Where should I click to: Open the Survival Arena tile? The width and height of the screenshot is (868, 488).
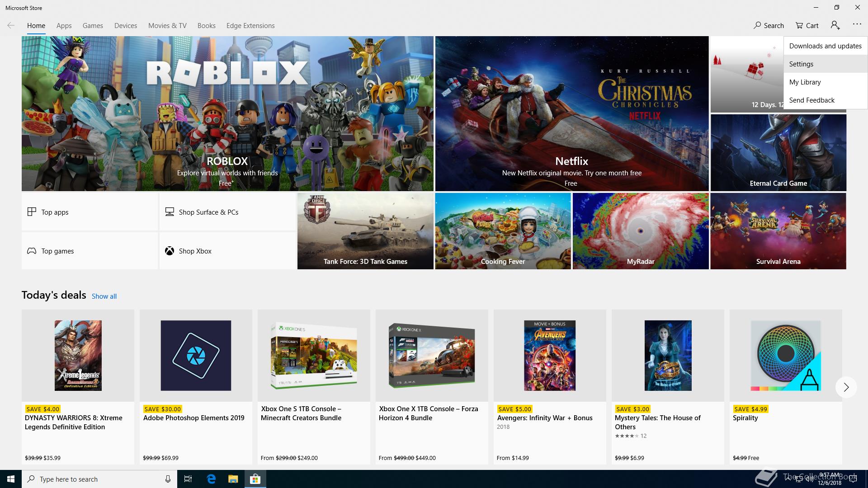[778, 231]
